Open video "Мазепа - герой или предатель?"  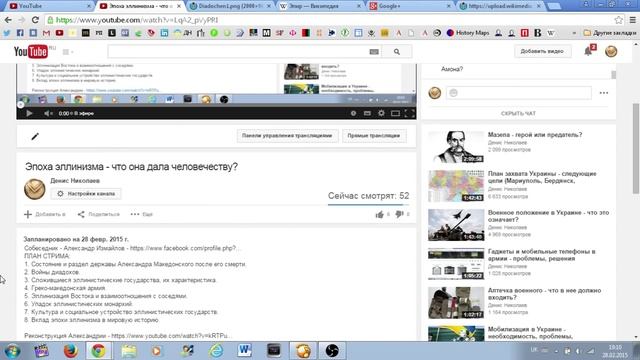tap(535, 135)
